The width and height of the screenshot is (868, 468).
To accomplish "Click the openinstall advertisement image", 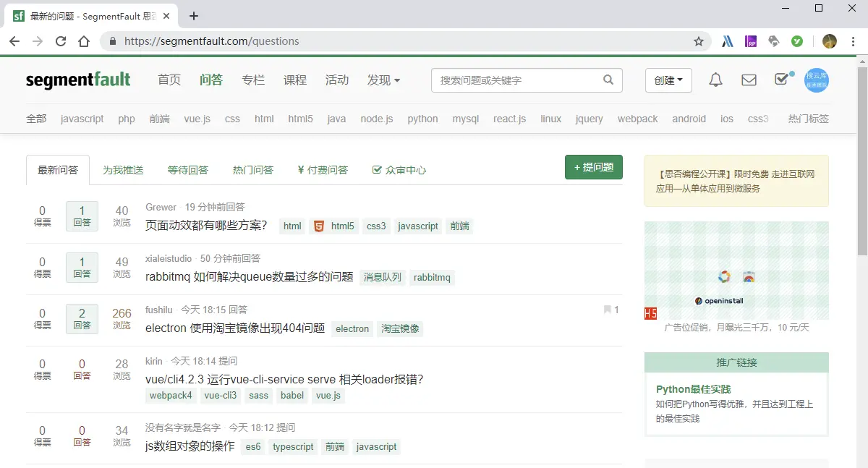I will 736,271.
